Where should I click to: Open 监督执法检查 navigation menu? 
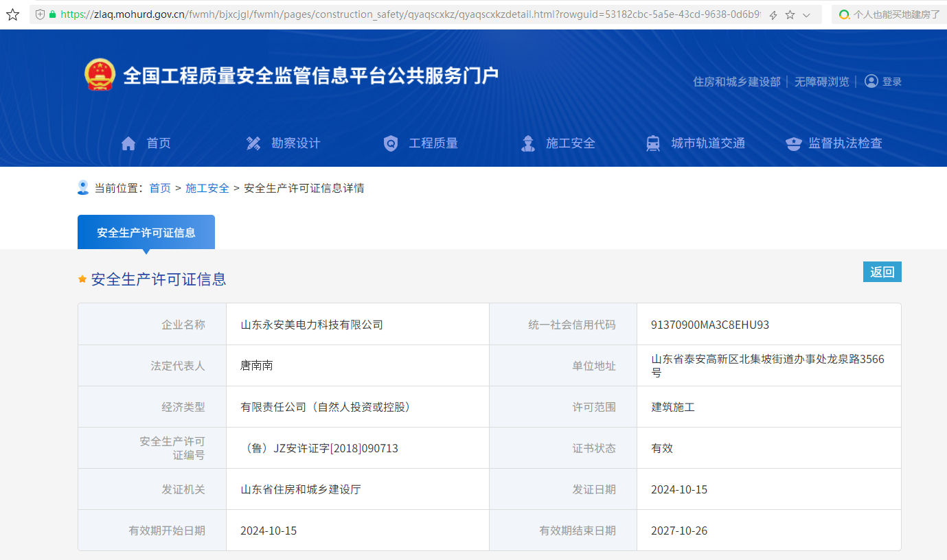845,143
